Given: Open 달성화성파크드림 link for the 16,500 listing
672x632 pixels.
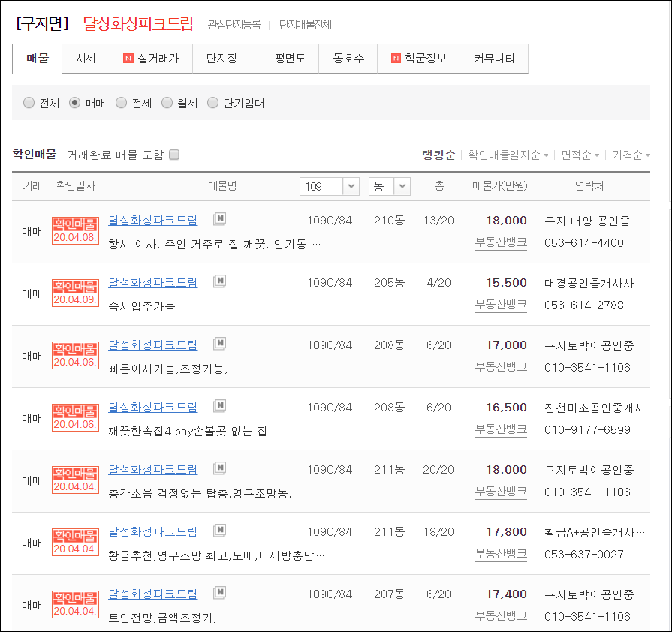Looking at the screenshot, I should (x=153, y=407).
